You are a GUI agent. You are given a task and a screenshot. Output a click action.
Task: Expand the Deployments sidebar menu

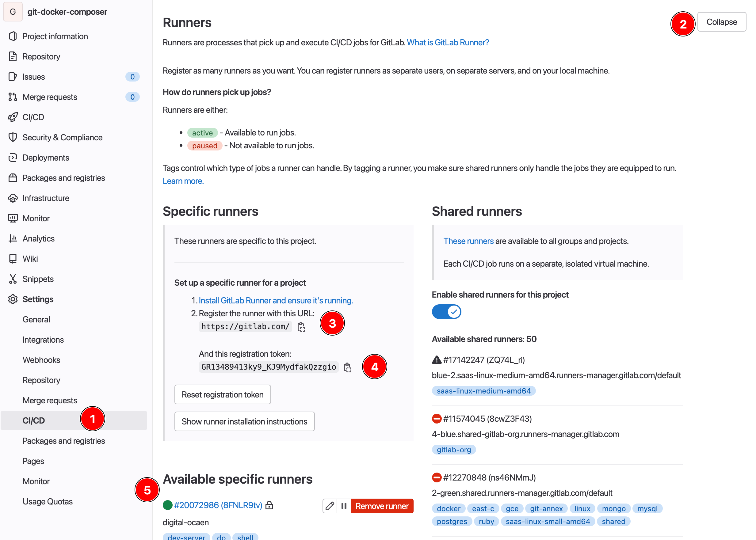point(46,158)
